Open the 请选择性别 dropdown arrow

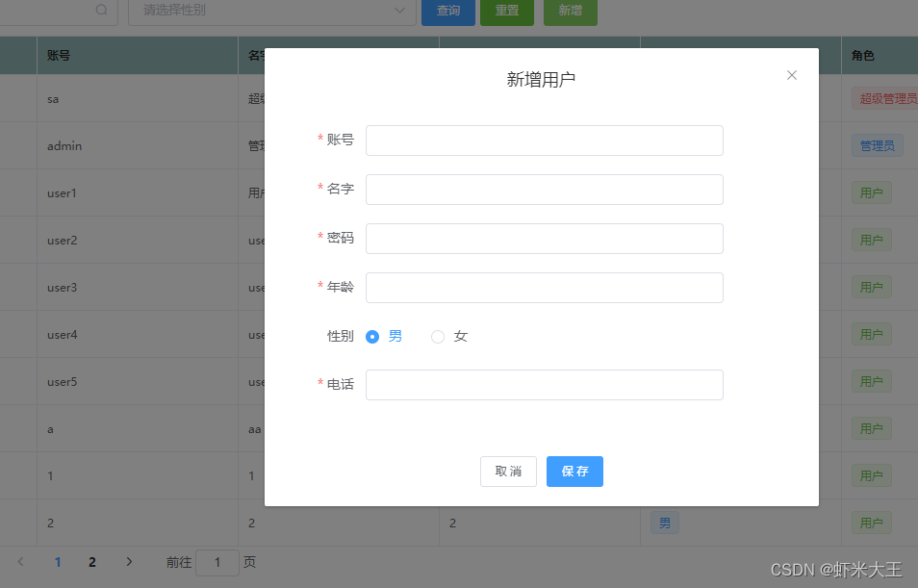[x=400, y=10]
